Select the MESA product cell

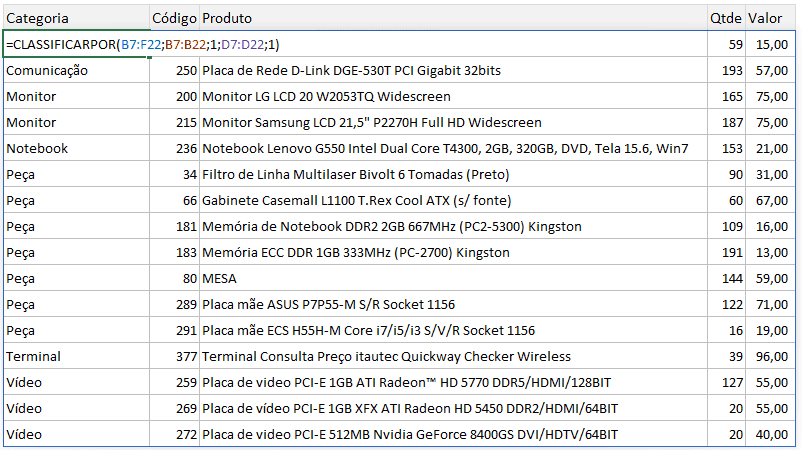[453, 278]
